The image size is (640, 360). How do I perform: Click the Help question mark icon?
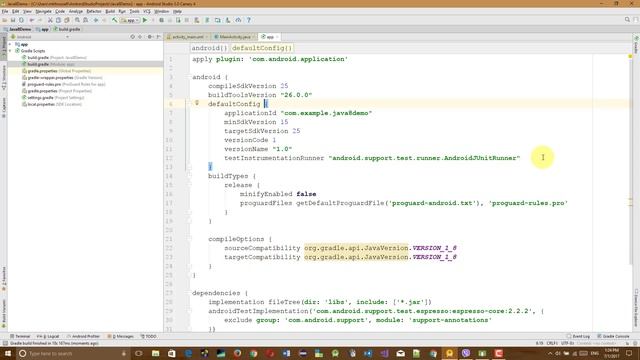coord(249,20)
